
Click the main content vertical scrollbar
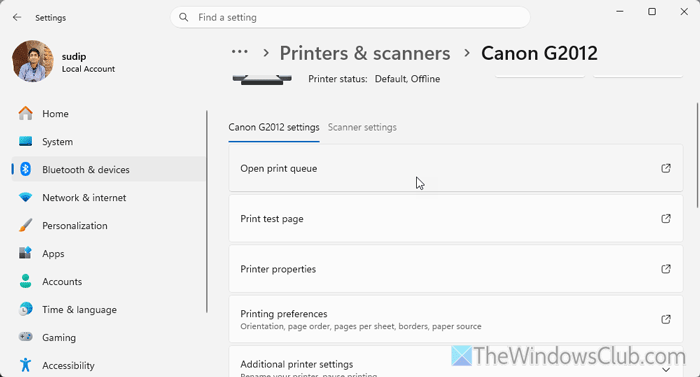697,155
